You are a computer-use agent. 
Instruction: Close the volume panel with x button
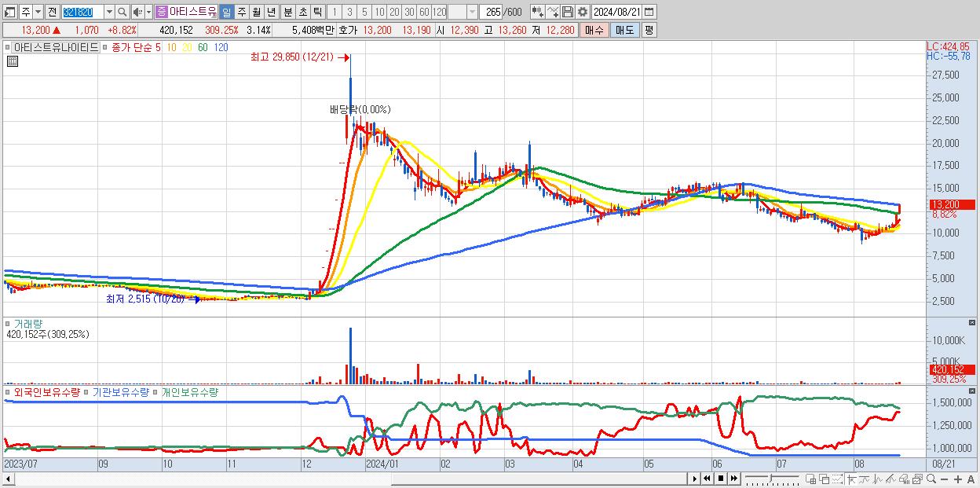[973, 323]
